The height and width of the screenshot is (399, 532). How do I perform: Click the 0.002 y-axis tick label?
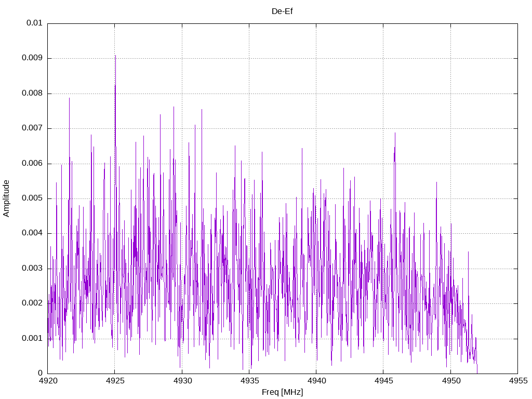pyautogui.click(x=32, y=303)
